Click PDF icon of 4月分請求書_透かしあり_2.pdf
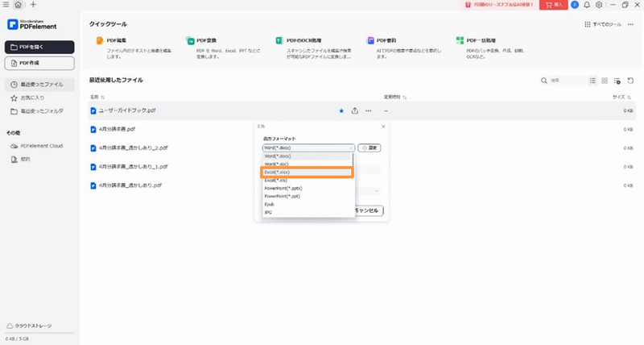Screen dimensions: 644x345 point(93,148)
